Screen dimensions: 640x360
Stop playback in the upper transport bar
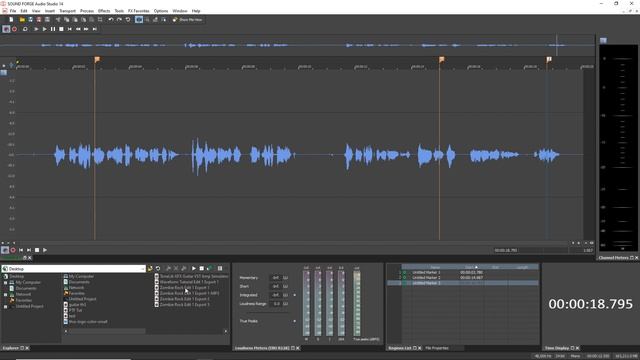tap(61, 29)
